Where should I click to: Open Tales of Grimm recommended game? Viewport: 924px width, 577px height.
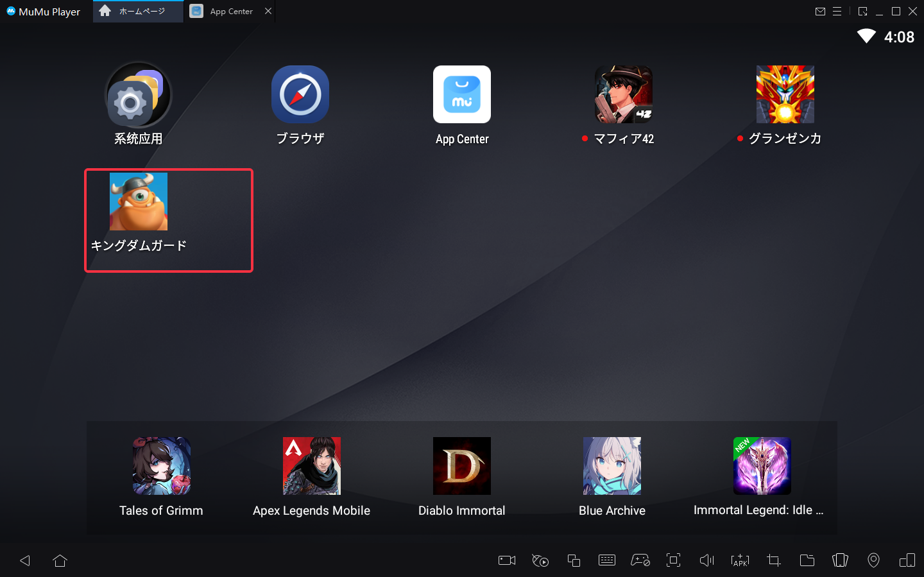162,466
